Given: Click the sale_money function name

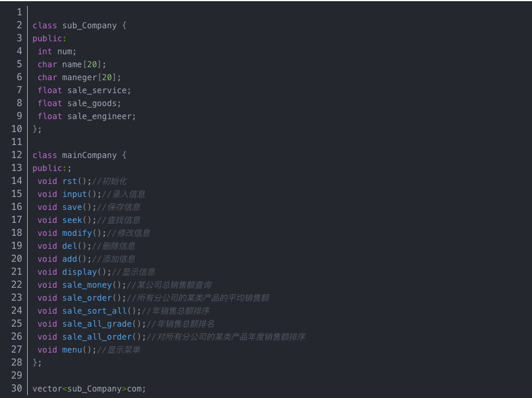Looking at the screenshot, I should pyautogui.click(x=87, y=285).
